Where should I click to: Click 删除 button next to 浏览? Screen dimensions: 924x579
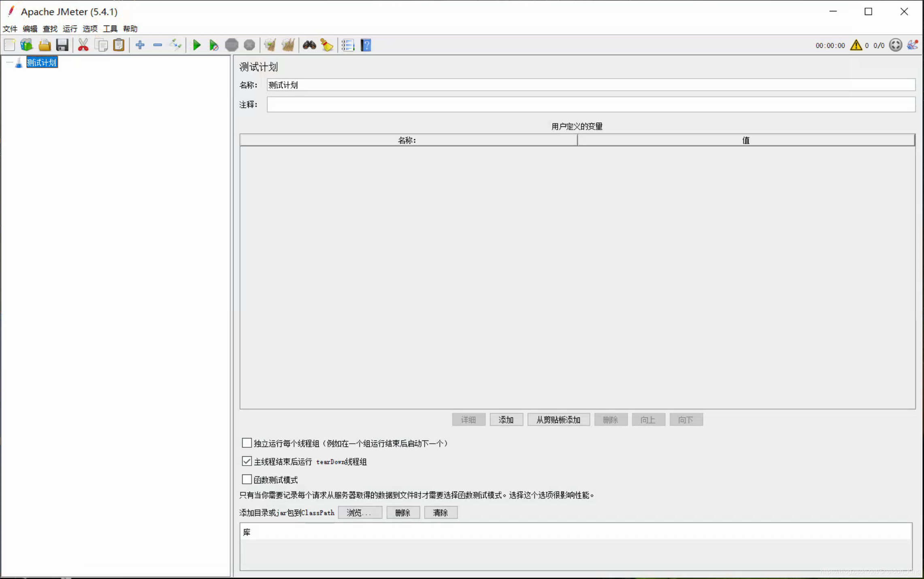tap(403, 513)
